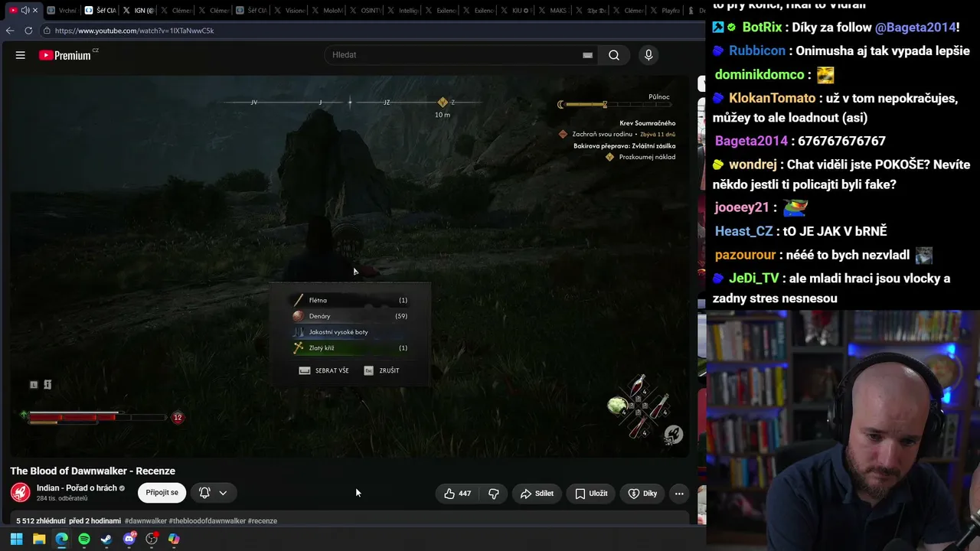
Task: Click KlokanTomato username in chat
Action: 772,99
